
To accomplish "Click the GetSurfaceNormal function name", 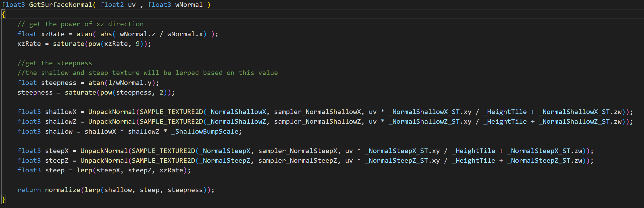I will coord(60,5).
